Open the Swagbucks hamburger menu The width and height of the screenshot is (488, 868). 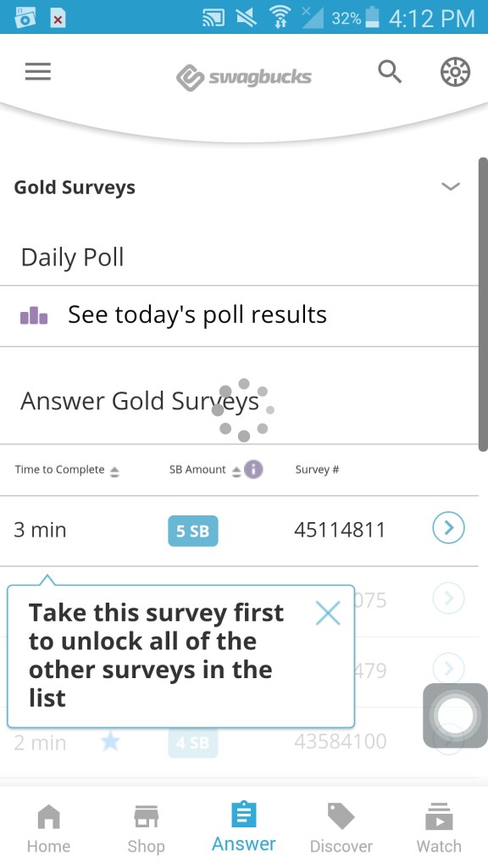coord(37,72)
